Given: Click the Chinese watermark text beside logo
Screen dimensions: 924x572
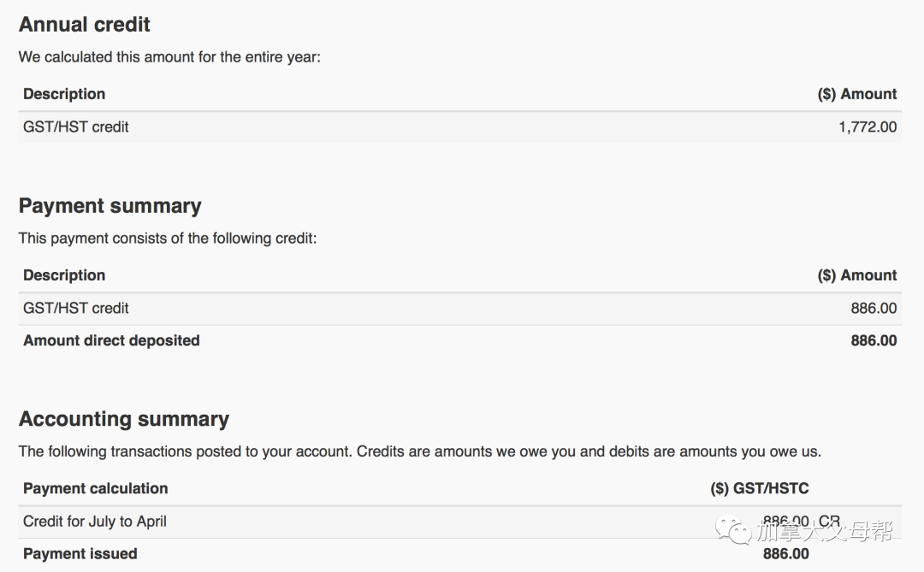Looking at the screenshot, I should pos(825,532).
